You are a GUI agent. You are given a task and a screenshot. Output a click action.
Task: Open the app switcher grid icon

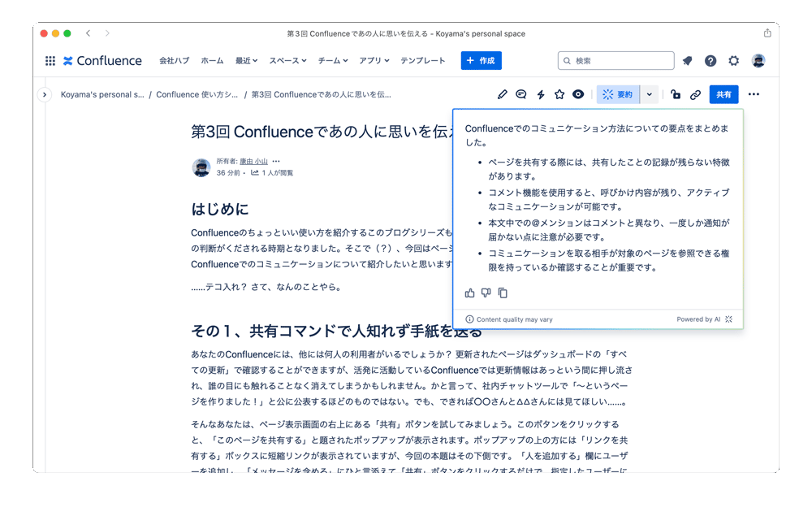point(50,61)
